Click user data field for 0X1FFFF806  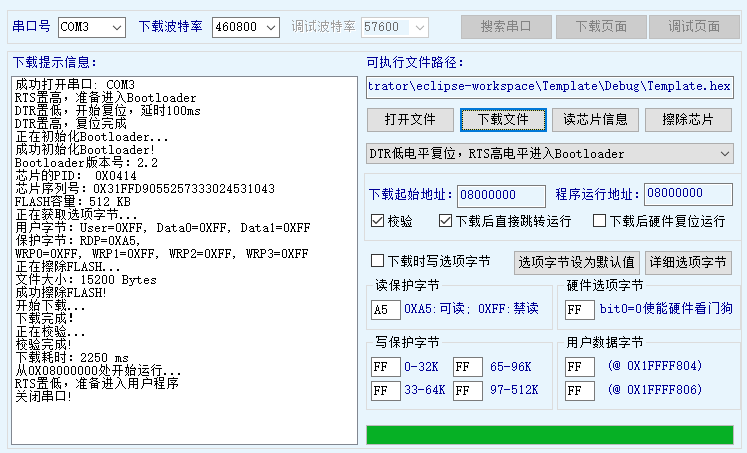580,391
